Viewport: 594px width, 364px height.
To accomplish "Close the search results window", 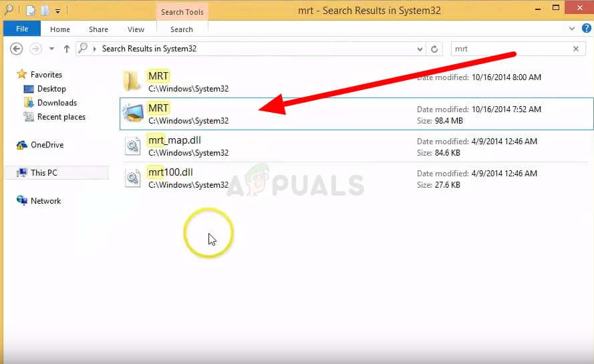I will 579,7.
